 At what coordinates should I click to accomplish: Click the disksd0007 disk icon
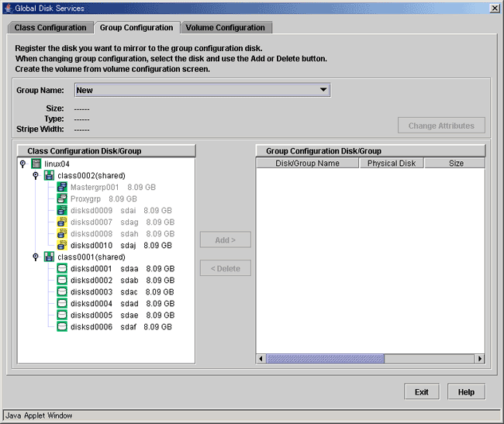click(x=62, y=222)
